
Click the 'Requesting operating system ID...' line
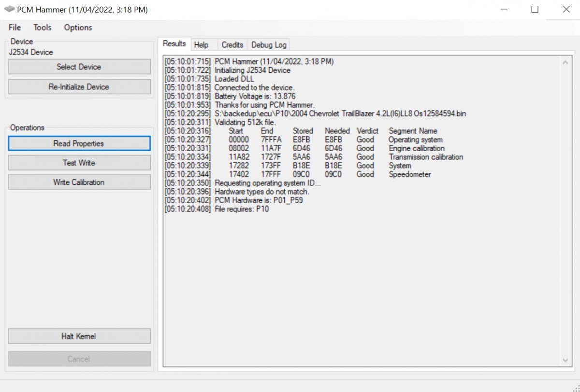(x=243, y=183)
